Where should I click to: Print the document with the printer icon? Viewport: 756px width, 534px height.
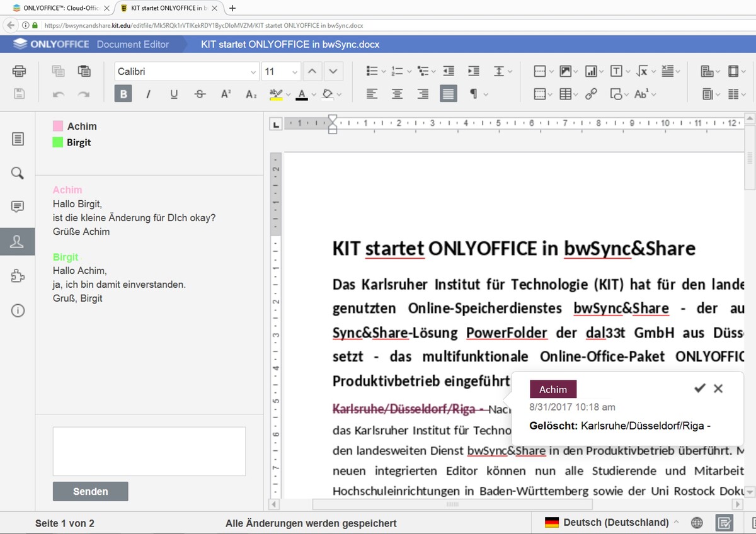point(19,71)
